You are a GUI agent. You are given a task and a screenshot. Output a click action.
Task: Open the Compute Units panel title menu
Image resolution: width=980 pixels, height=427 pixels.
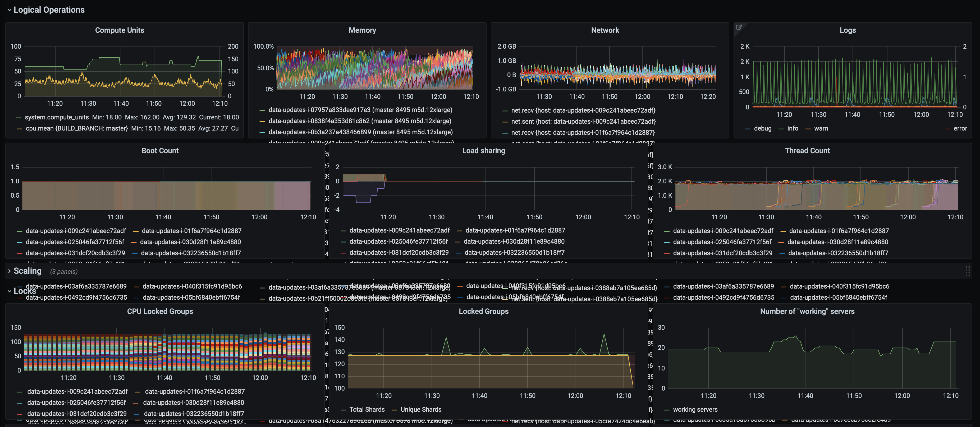[120, 30]
